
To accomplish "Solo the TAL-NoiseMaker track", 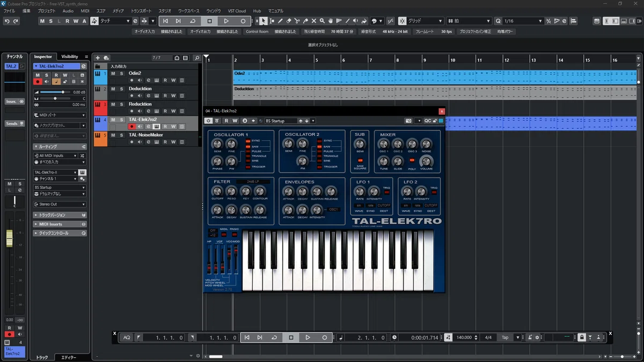I will point(121,135).
